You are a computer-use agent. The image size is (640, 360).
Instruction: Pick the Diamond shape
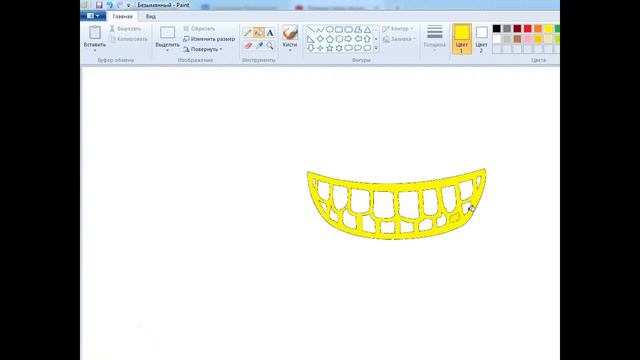[x=320, y=39]
